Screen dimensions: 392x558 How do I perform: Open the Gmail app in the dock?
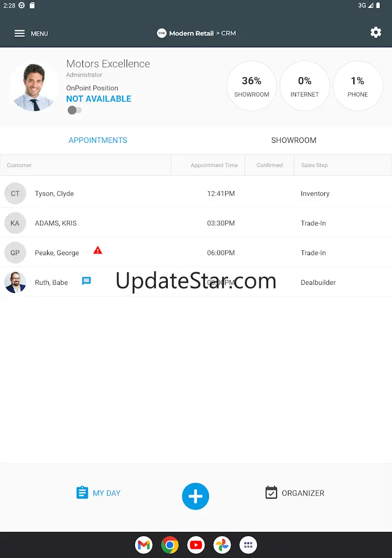click(144, 545)
